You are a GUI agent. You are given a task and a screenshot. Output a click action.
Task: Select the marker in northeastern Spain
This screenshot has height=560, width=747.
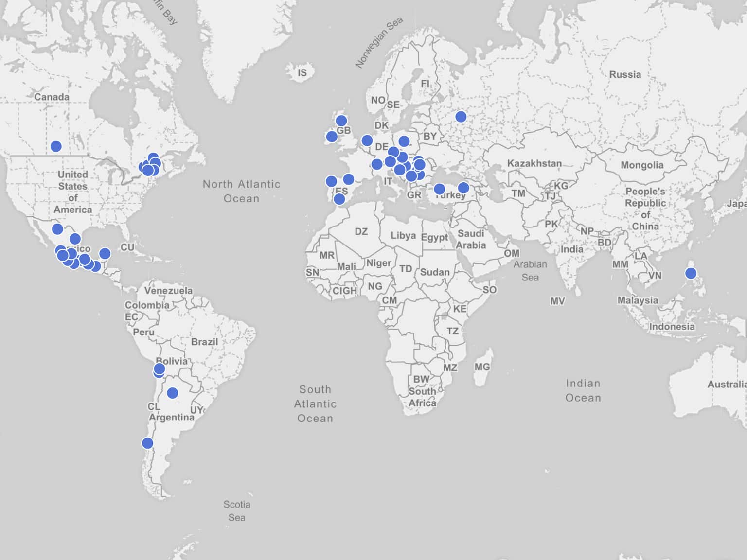tap(348, 179)
